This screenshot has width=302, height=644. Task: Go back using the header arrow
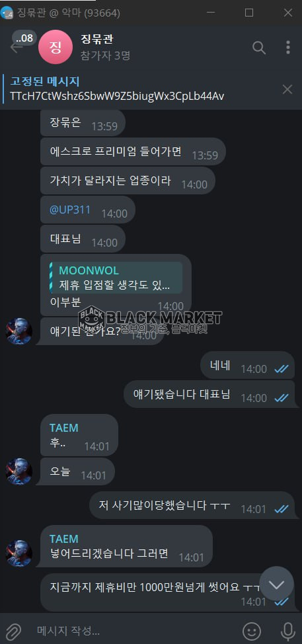(x=17, y=48)
